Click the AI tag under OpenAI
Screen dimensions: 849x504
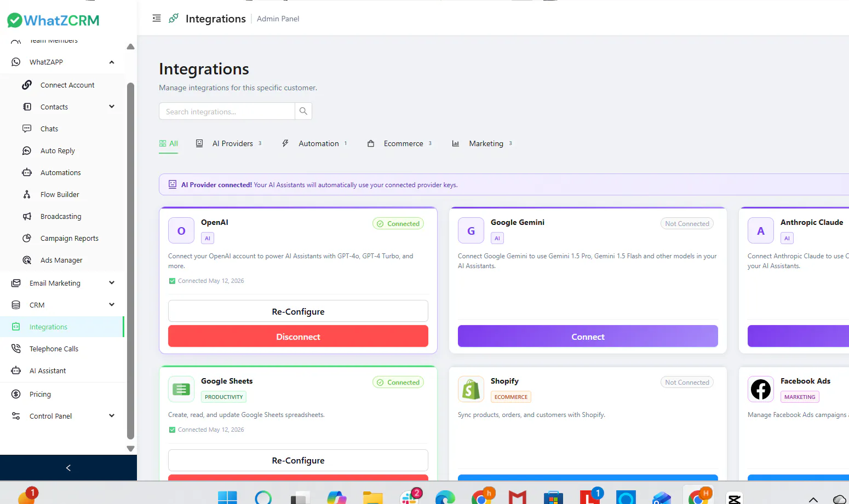pos(208,238)
